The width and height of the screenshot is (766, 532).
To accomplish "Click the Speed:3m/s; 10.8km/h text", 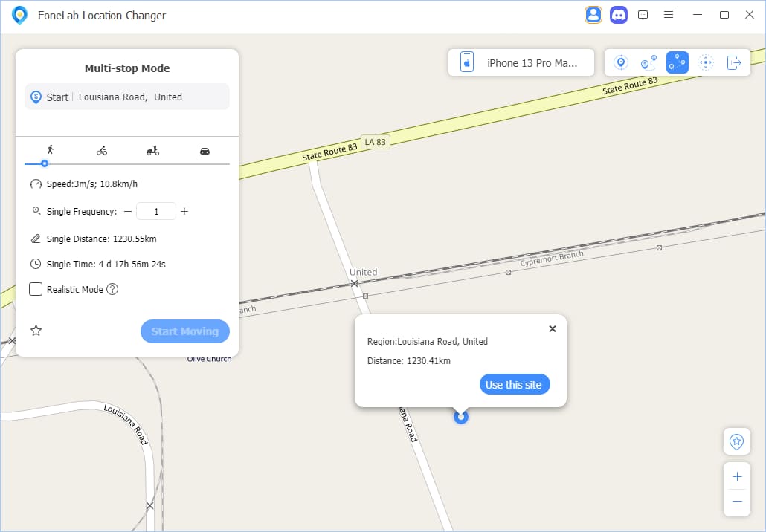I will 91,184.
